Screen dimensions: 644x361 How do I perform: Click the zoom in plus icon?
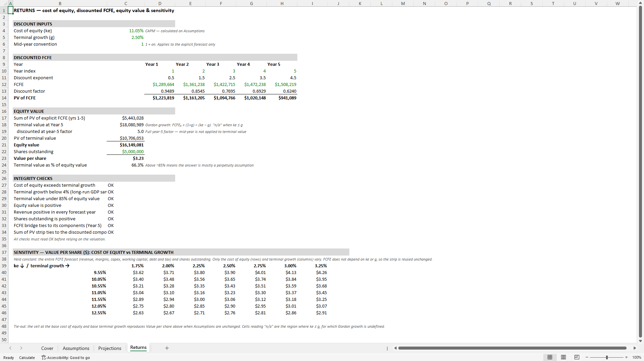[x=626, y=357]
